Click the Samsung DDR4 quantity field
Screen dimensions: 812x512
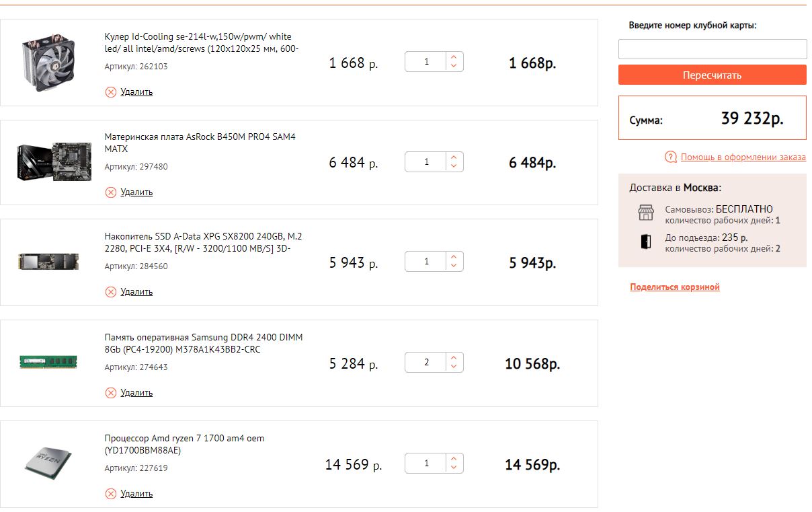426,363
